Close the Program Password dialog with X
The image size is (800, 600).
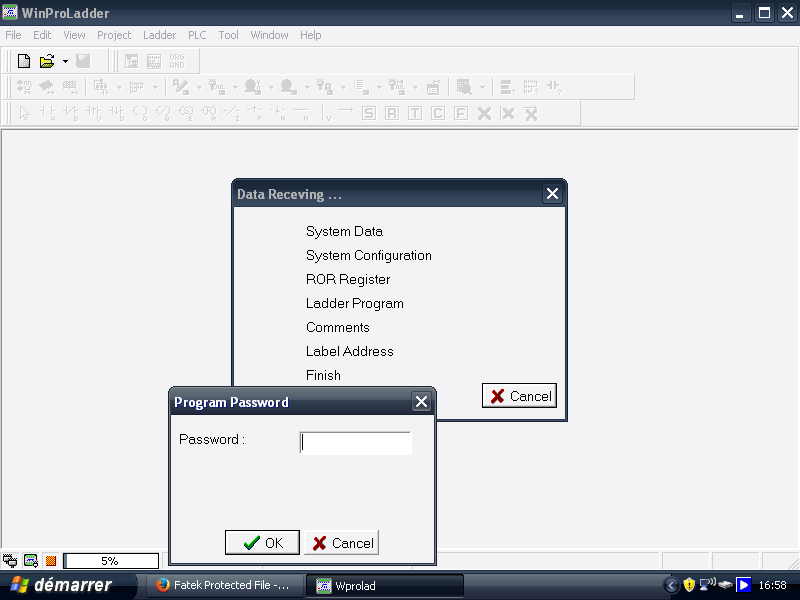tap(421, 402)
